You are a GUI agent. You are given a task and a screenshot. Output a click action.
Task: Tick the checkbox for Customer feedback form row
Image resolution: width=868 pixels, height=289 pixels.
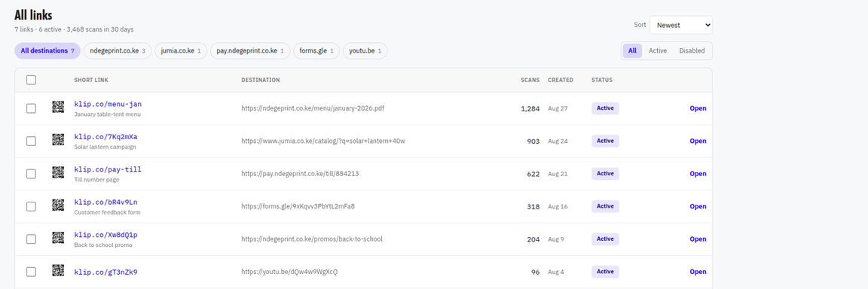(31, 206)
